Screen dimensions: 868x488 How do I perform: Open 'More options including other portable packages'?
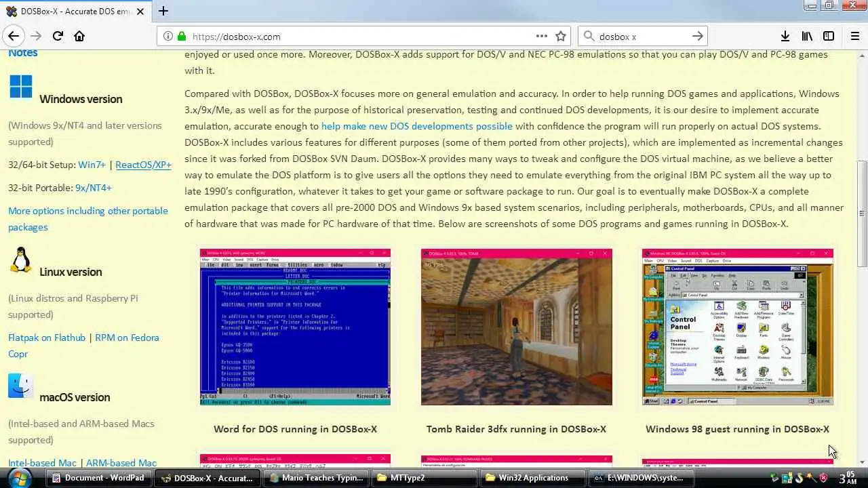point(88,219)
